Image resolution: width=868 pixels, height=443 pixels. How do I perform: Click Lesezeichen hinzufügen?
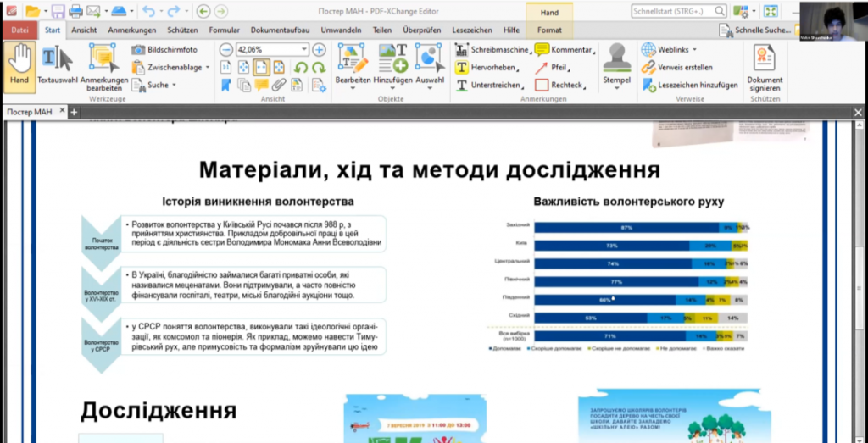[x=690, y=86]
